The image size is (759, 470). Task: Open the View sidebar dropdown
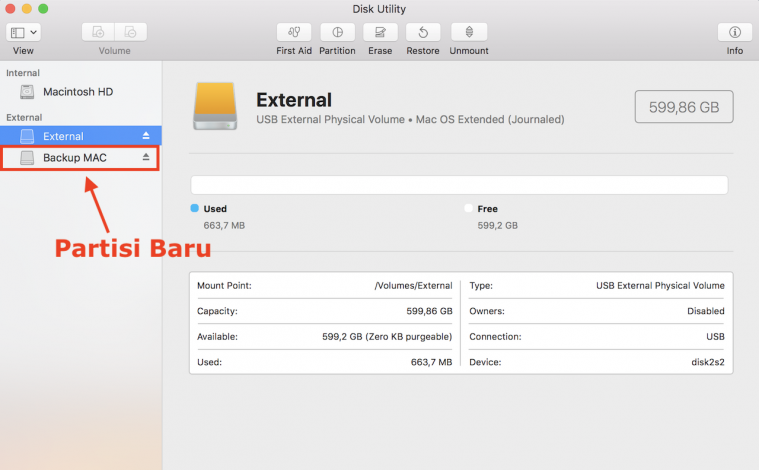[23, 32]
